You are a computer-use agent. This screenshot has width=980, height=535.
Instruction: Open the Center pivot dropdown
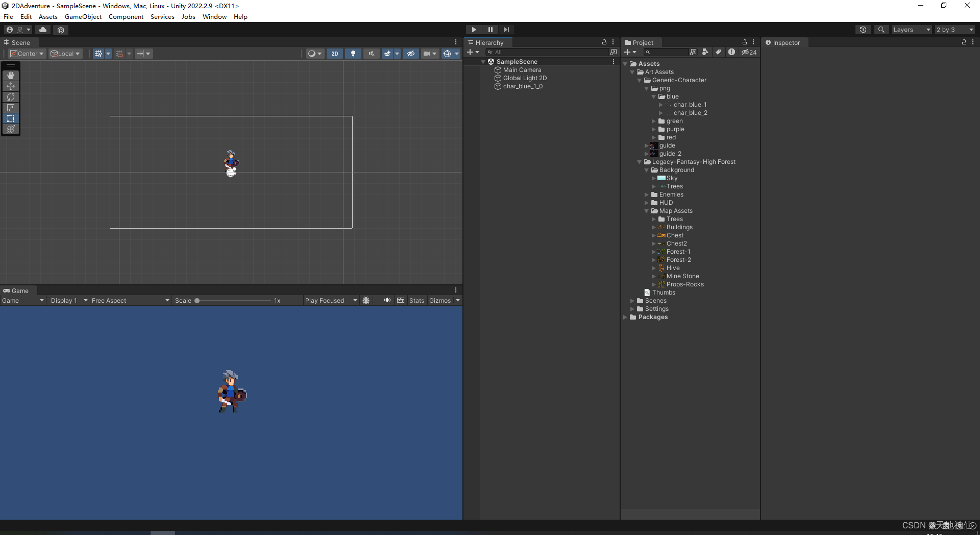28,54
